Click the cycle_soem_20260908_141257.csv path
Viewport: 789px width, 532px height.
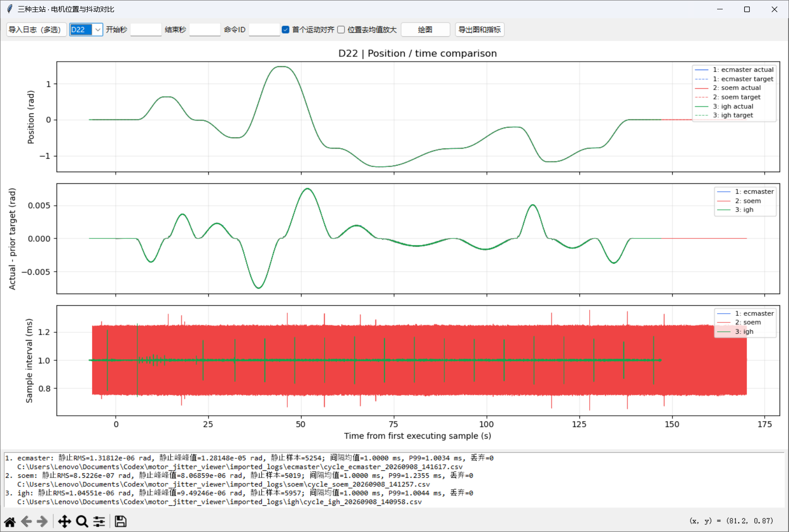[x=224, y=484]
